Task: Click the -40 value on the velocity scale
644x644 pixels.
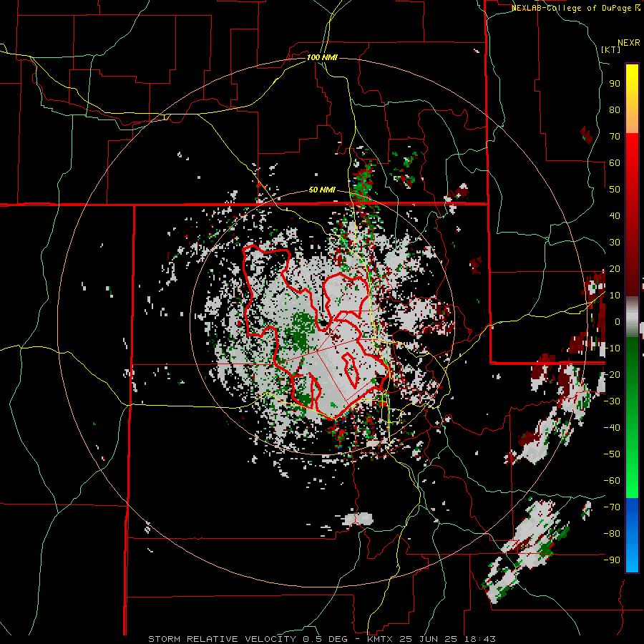Action: [x=612, y=428]
